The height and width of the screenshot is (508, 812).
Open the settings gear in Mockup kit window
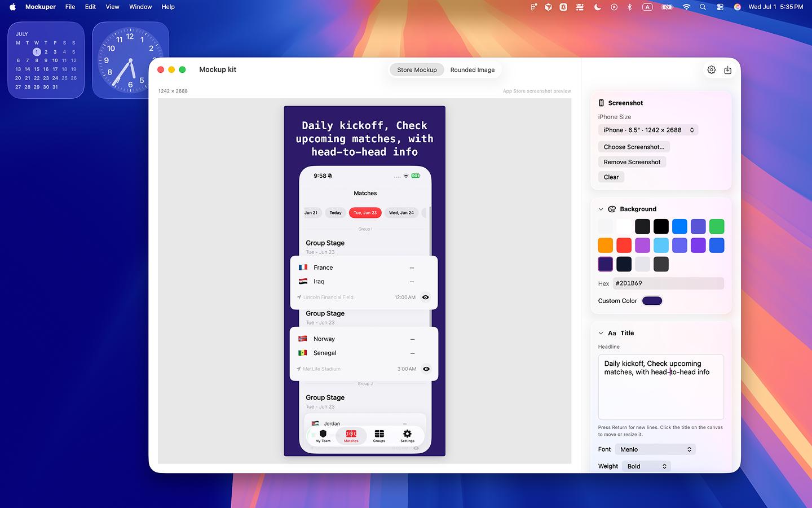click(712, 70)
